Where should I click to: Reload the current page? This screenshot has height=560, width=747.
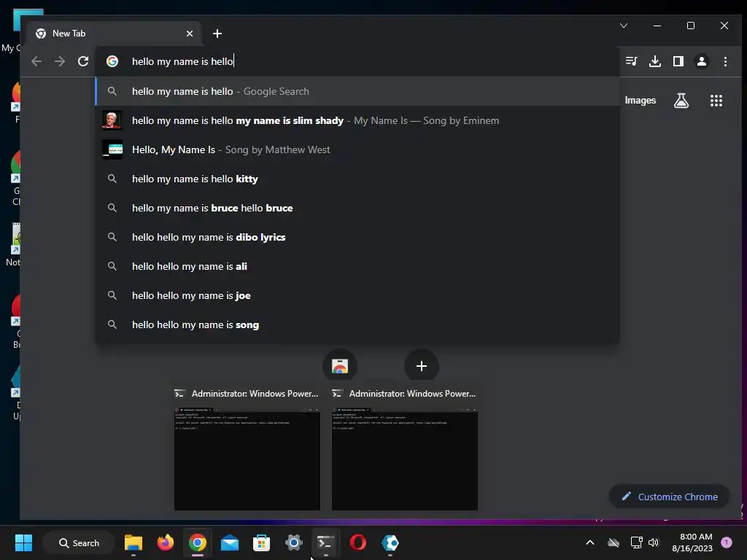click(83, 61)
